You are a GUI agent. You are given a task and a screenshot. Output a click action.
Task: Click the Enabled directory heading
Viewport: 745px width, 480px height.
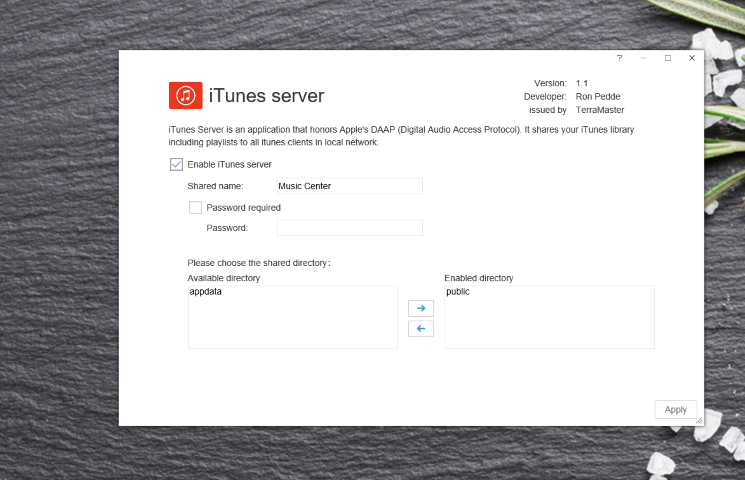click(x=478, y=278)
